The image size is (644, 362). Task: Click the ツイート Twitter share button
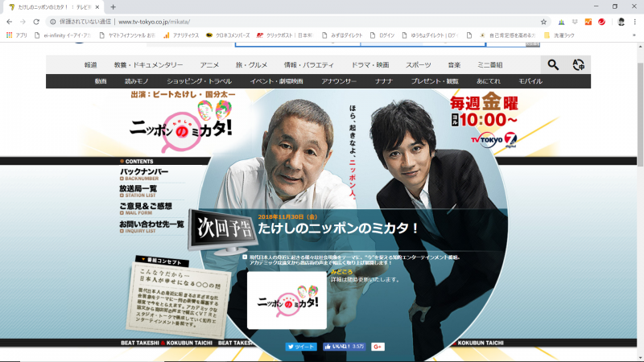click(x=301, y=347)
